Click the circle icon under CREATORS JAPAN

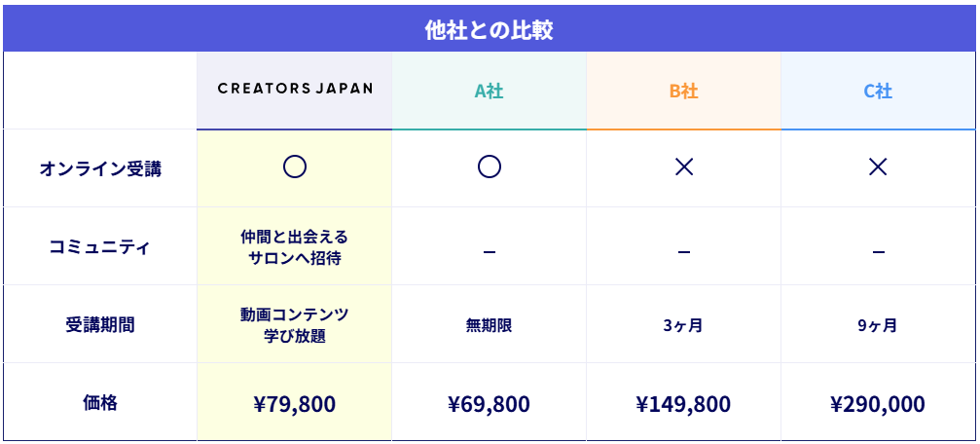(295, 167)
